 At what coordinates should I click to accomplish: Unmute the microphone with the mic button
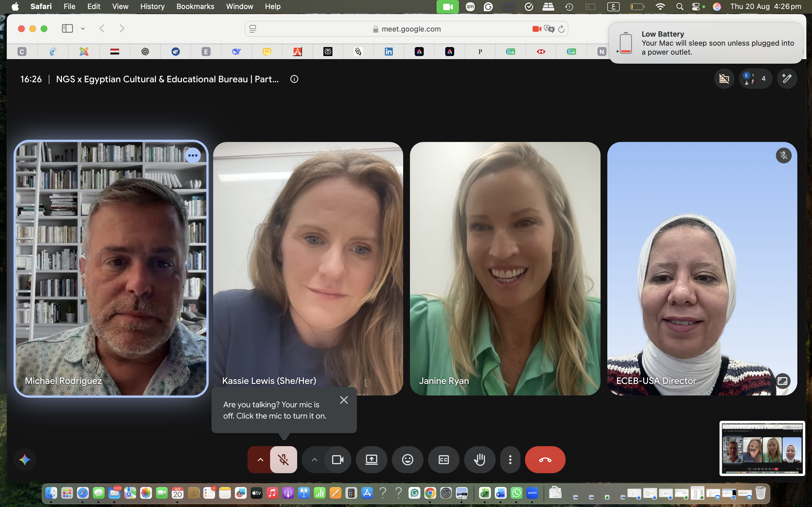pos(284,459)
